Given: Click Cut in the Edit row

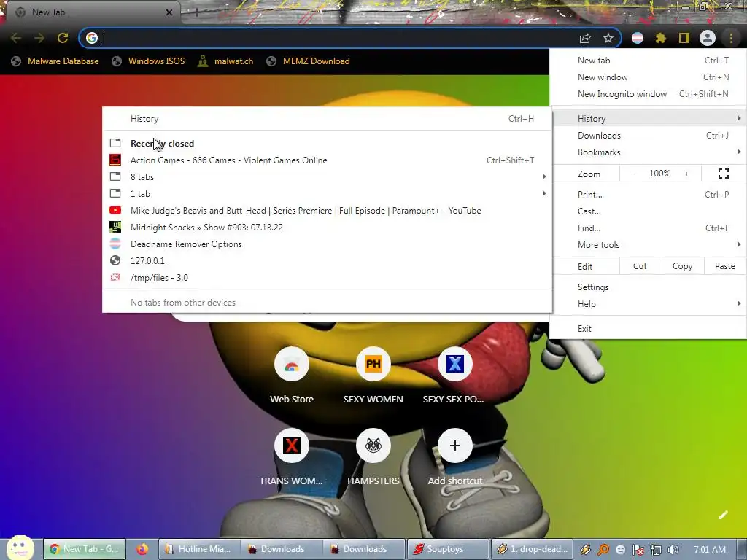Looking at the screenshot, I should pos(640,266).
